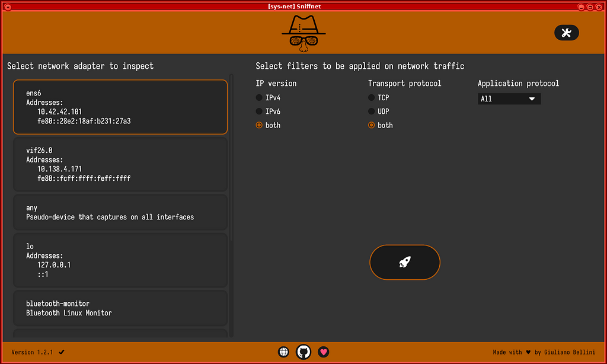The width and height of the screenshot is (607, 364).
Task: Select the bluetooth-monitor adapter
Action: pos(120,308)
